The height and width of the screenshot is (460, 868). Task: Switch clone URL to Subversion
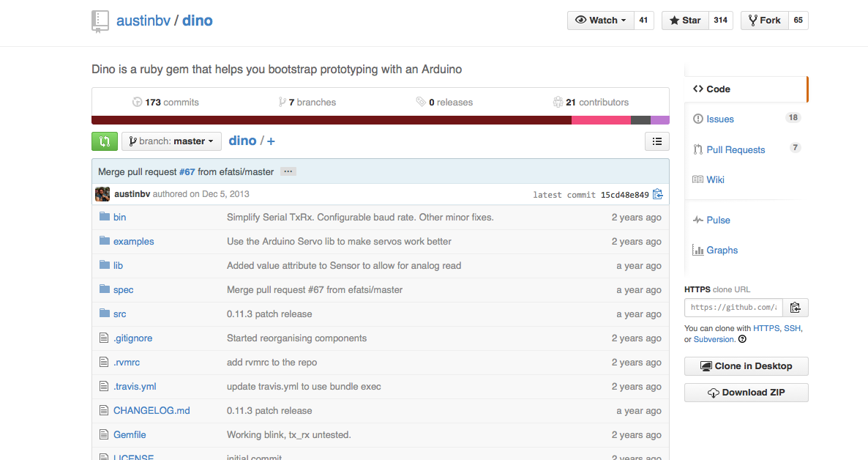pyautogui.click(x=714, y=339)
